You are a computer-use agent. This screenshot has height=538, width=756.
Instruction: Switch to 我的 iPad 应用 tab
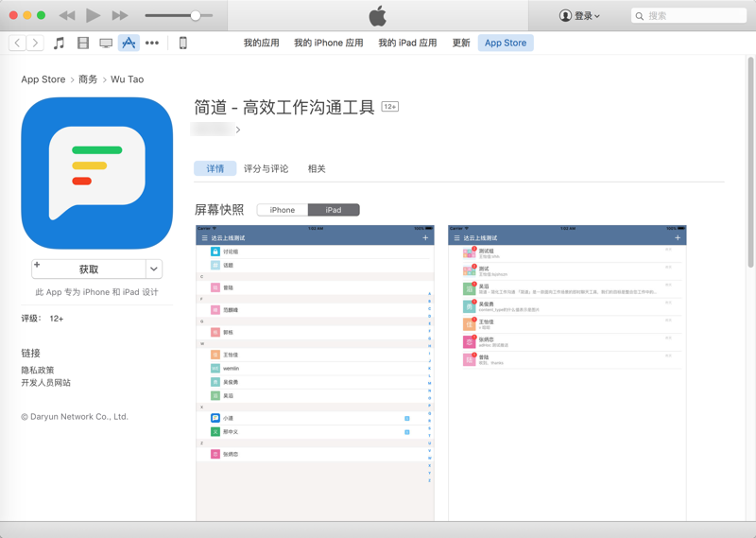click(407, 43)
